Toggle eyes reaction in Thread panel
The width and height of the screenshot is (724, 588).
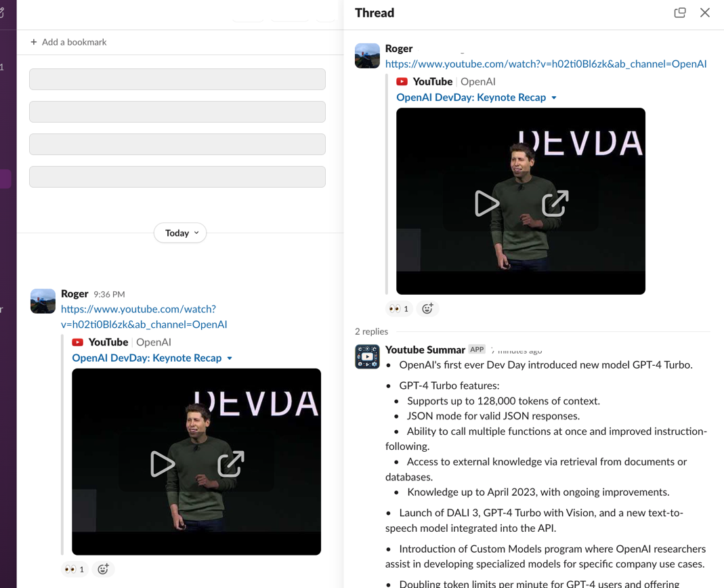point(399,308)
